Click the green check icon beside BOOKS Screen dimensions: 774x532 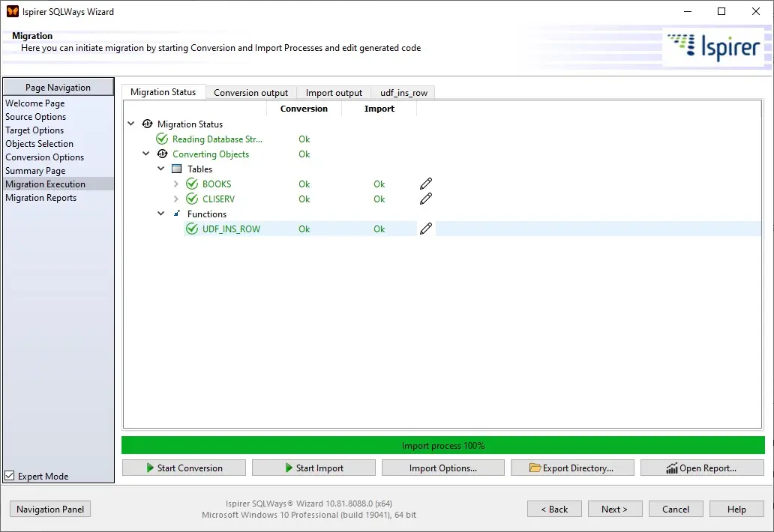click(x=192, y=184)
